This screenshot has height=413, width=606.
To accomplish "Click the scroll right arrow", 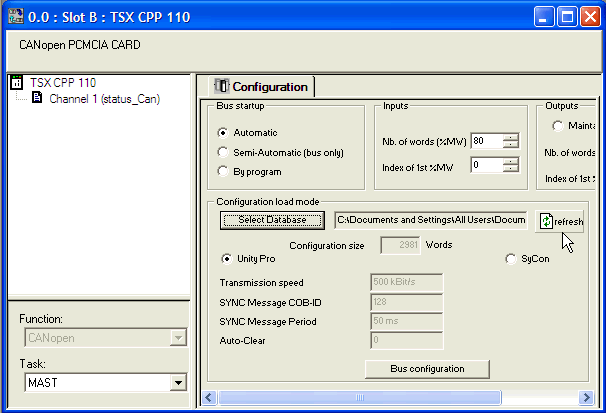I will tap(586, 397).
